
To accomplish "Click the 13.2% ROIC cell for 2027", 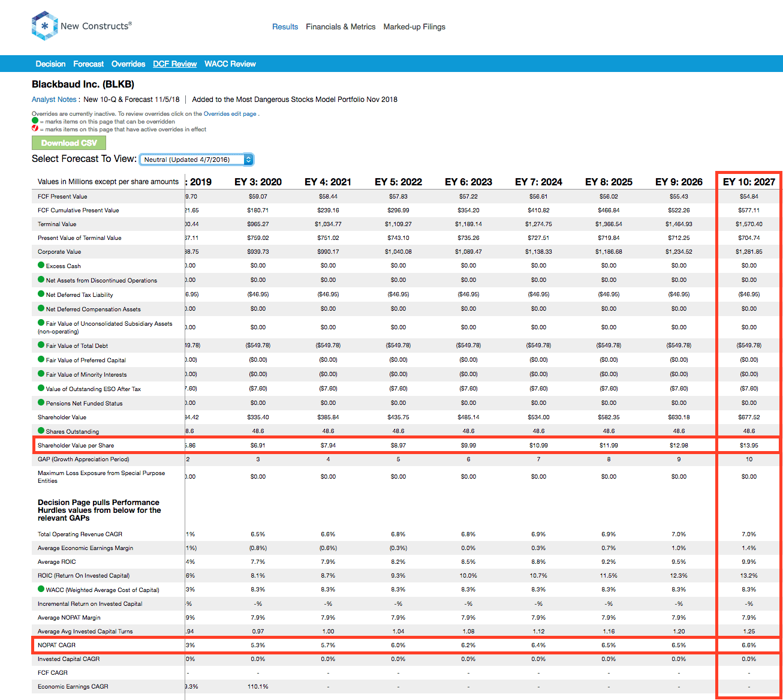I will point(749,576).
